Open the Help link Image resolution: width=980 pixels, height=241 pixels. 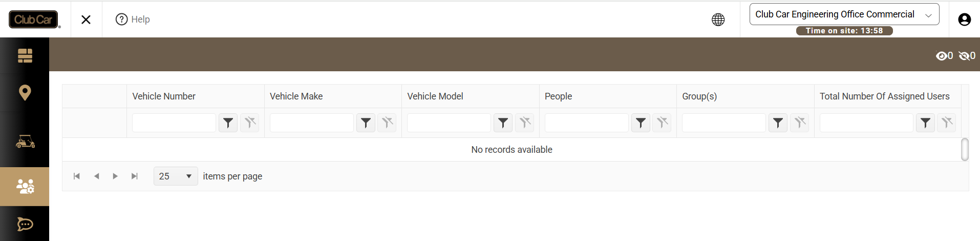click(133, 19)
